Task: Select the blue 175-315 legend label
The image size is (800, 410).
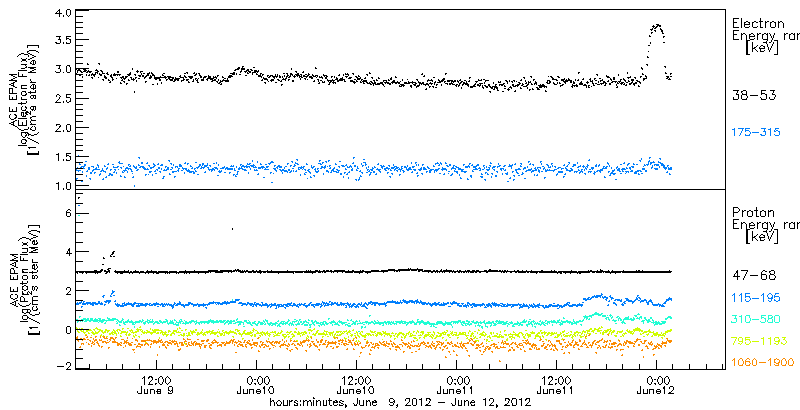Action: pos(756,133)
